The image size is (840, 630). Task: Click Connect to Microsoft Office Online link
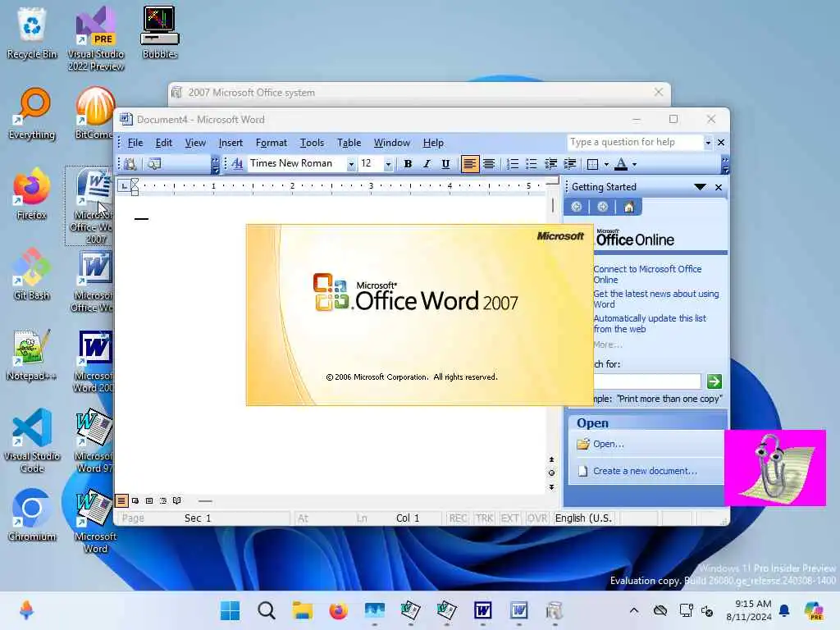647,274
